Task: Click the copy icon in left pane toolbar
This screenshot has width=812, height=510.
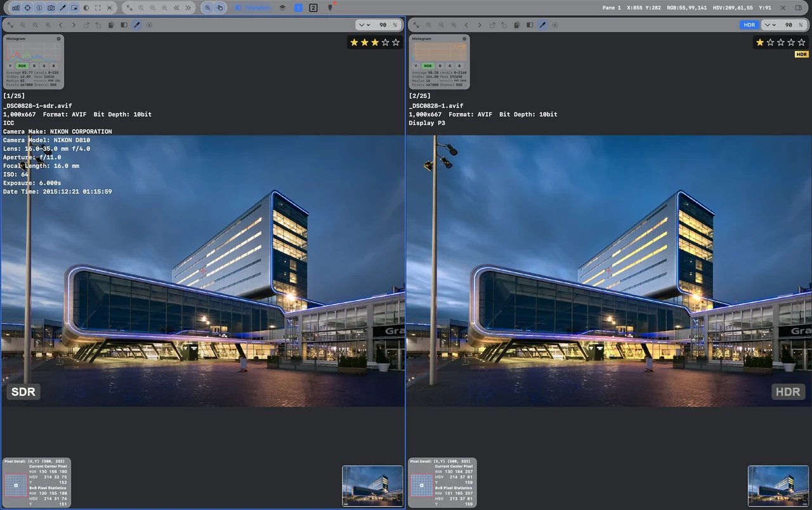Action: point(111,25)
